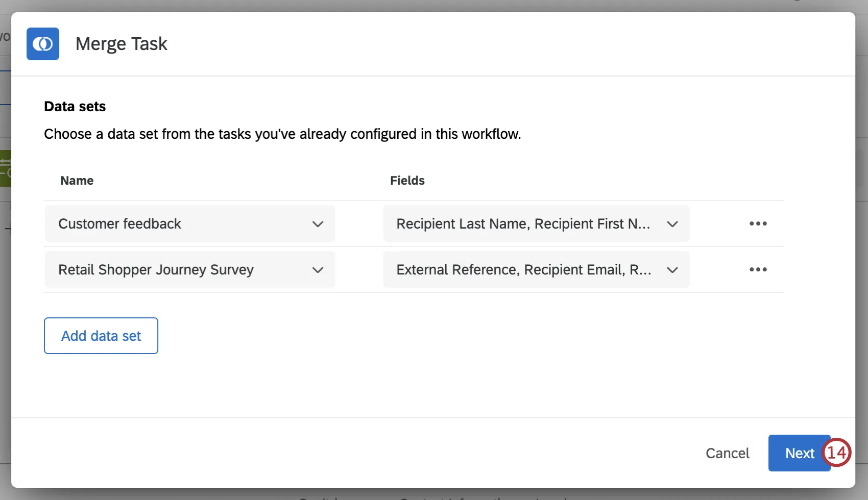Expand the fields selector showing External Reference
868x500 pixels.
[536, 269]
